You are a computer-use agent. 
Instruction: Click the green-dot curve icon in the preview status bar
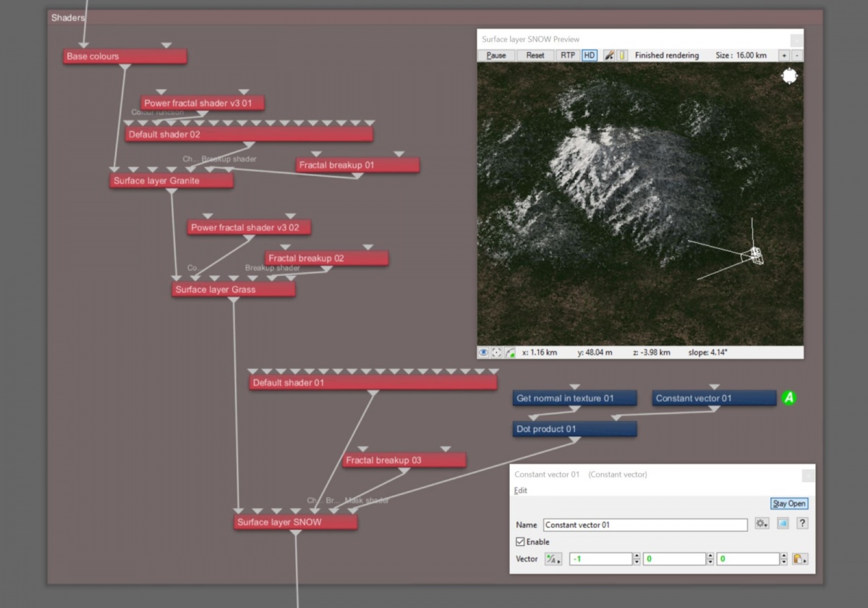(510, 352)
